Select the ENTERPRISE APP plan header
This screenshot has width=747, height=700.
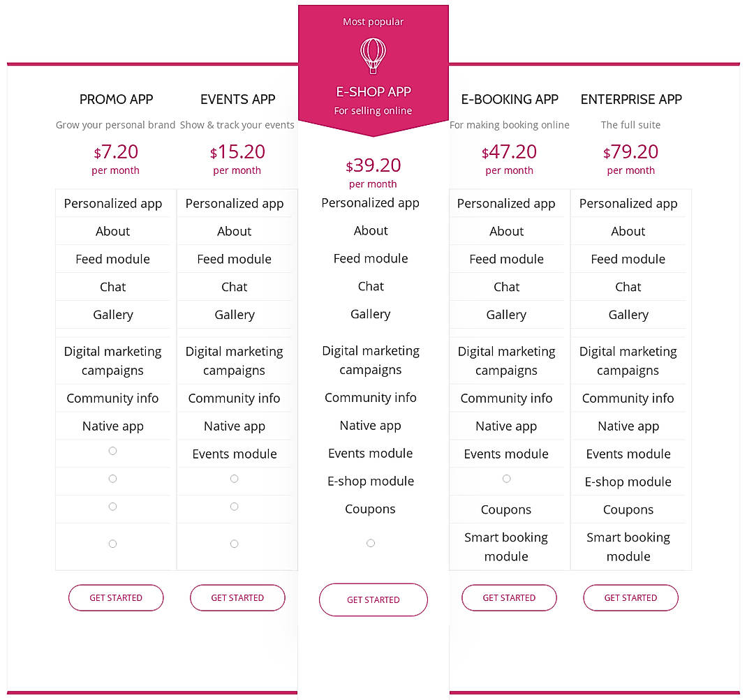tap(630, 99)
